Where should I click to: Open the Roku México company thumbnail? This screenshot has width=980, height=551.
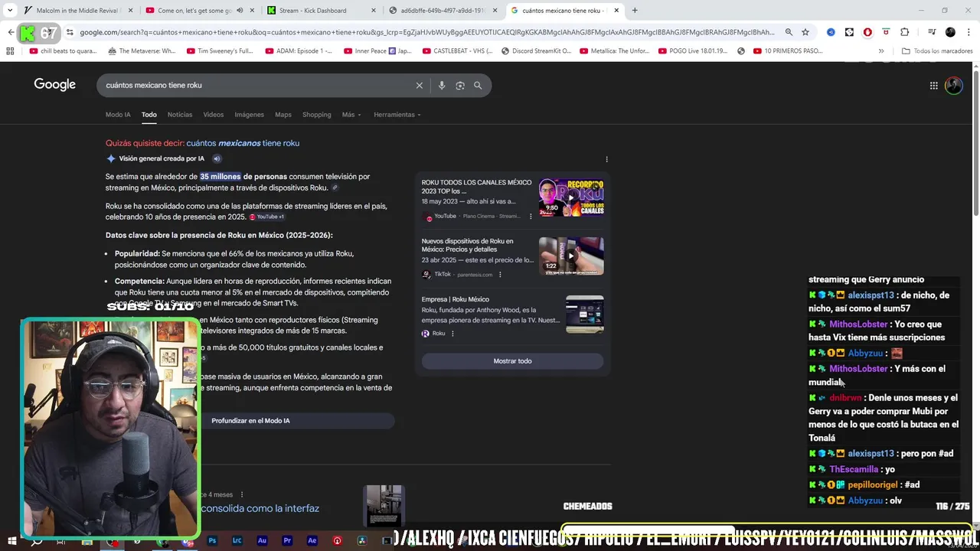click(x=585, y=315)
